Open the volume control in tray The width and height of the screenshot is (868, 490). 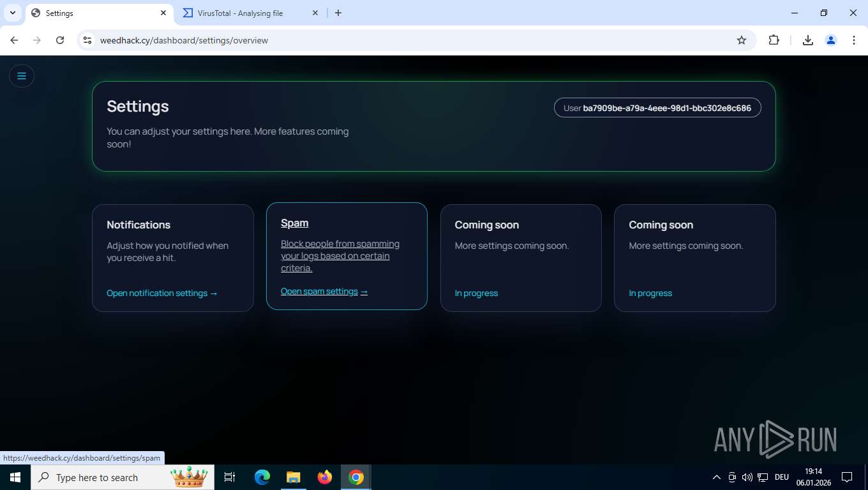pyautogui.click(x=747, y=477)
